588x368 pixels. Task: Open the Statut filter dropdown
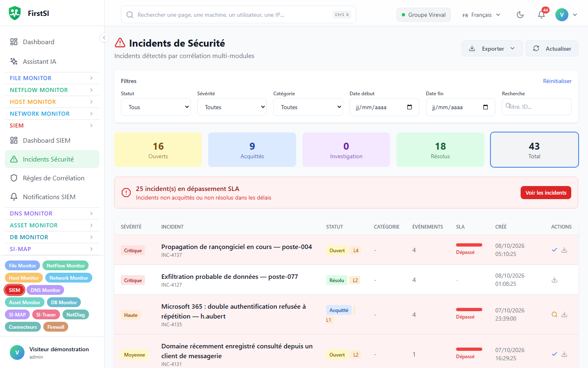pos(156,107)
